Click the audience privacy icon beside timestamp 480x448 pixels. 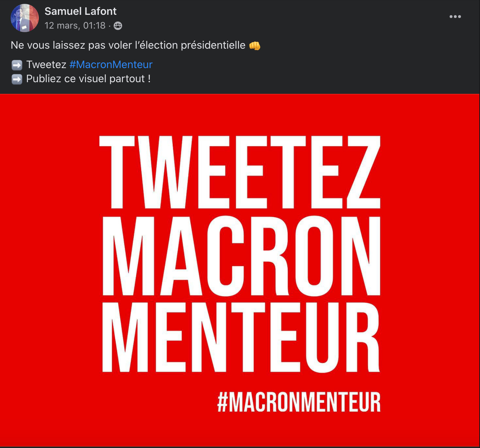(x=118, y=26)
